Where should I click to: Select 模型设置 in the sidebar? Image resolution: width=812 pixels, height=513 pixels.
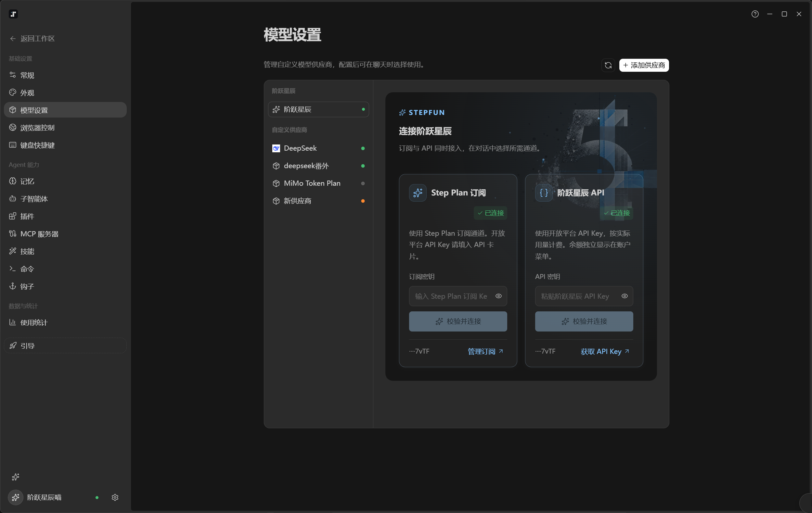click(65, 110)
